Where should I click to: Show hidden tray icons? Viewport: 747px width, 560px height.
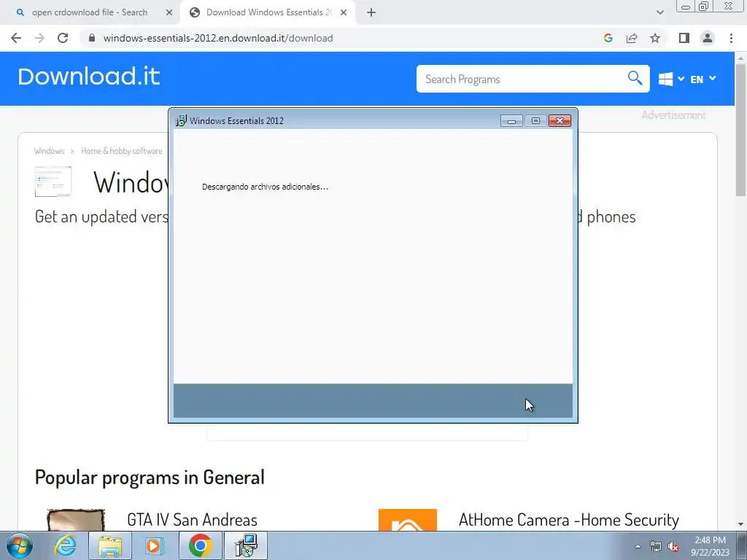coord(638,546)
